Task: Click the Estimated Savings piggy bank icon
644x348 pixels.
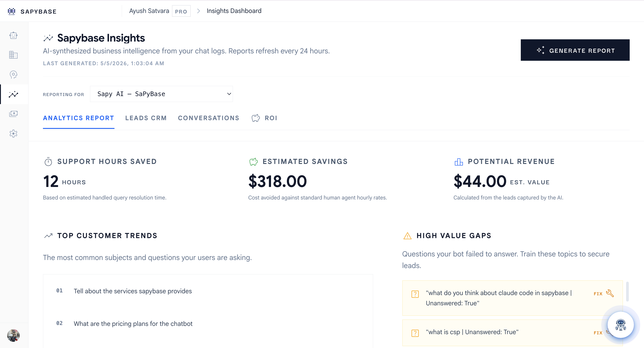Action: point(254,162)
